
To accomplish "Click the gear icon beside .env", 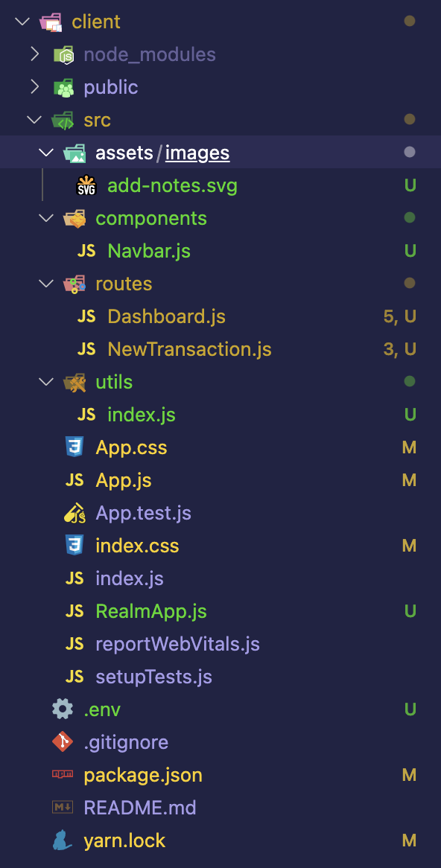I will (x=63, y=709).
